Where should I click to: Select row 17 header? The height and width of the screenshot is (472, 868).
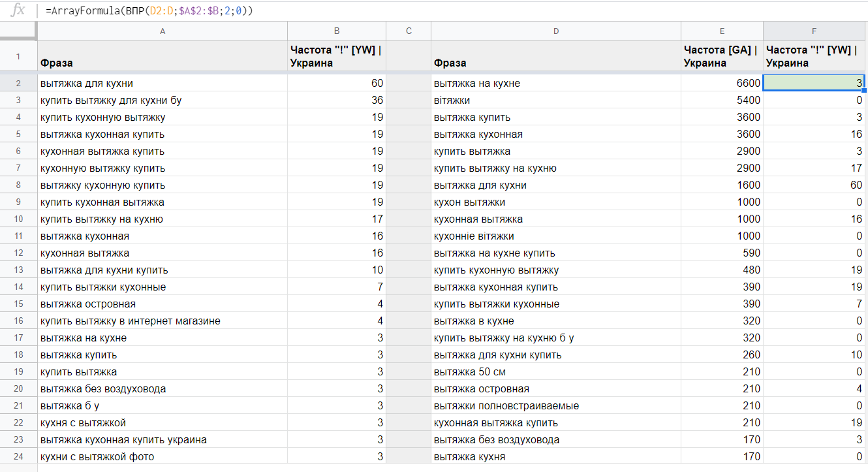click(18, 338)
